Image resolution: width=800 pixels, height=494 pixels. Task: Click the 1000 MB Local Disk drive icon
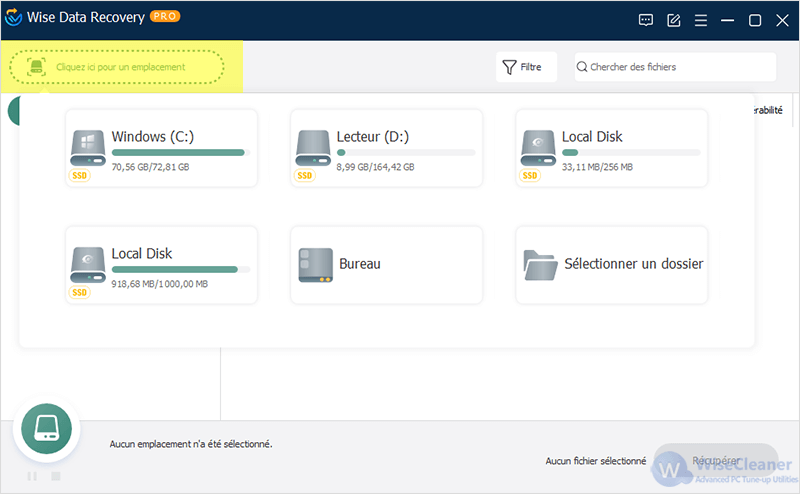88,265
